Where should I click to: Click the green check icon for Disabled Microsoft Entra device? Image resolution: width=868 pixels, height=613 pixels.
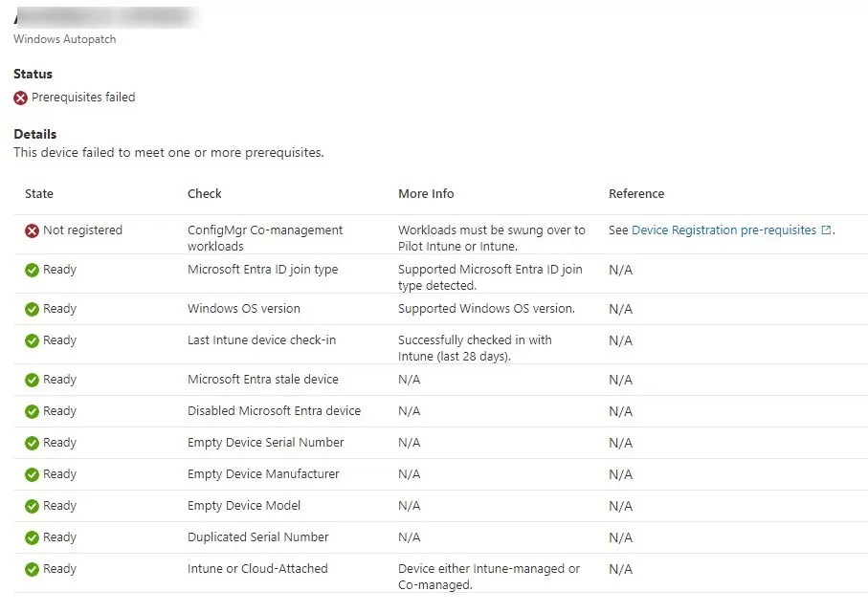pos(33,411)
